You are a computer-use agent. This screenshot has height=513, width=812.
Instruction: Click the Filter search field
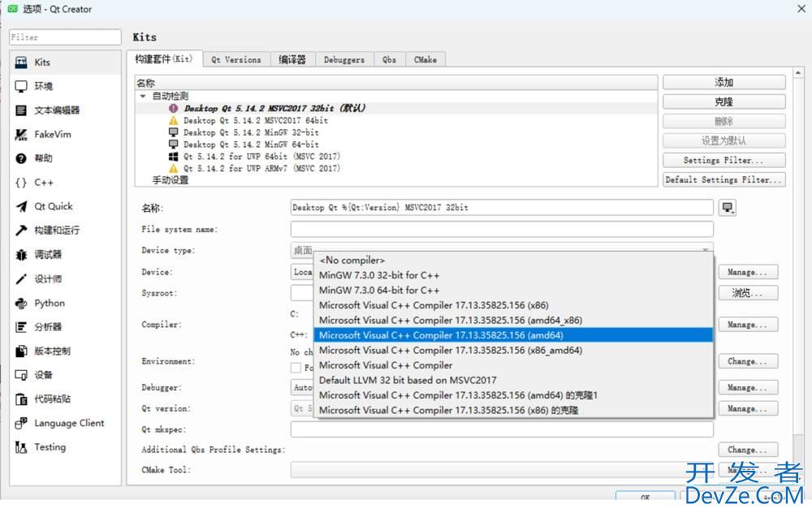pyautogui.click(x=65, y=37)
